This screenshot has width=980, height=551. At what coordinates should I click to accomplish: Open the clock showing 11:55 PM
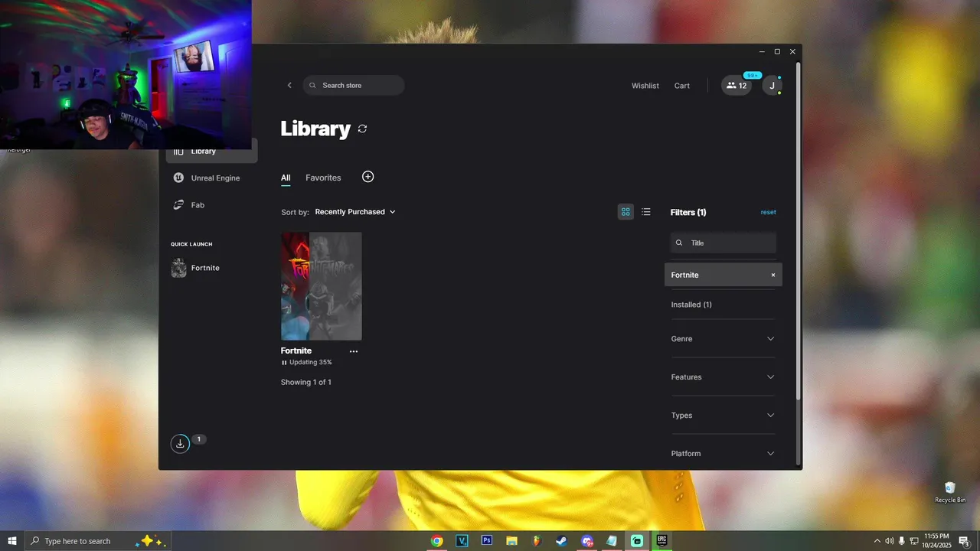(x=937, y=540)
